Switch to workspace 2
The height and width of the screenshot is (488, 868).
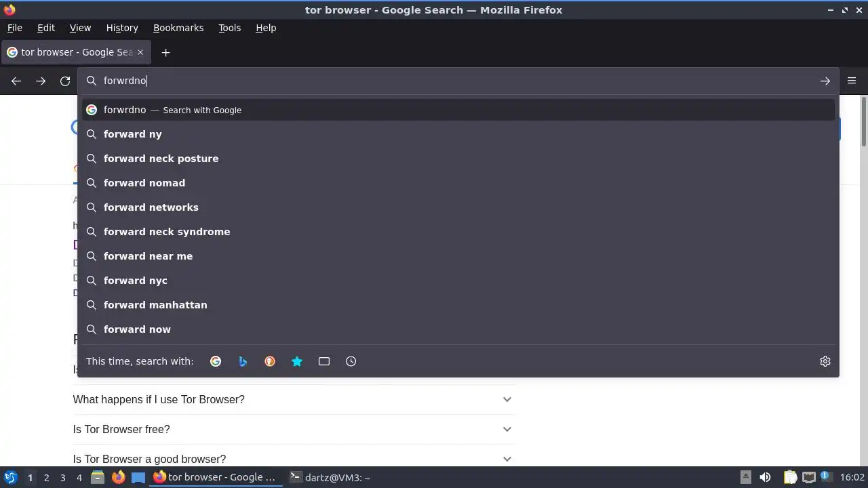click(x=46, y=477)
